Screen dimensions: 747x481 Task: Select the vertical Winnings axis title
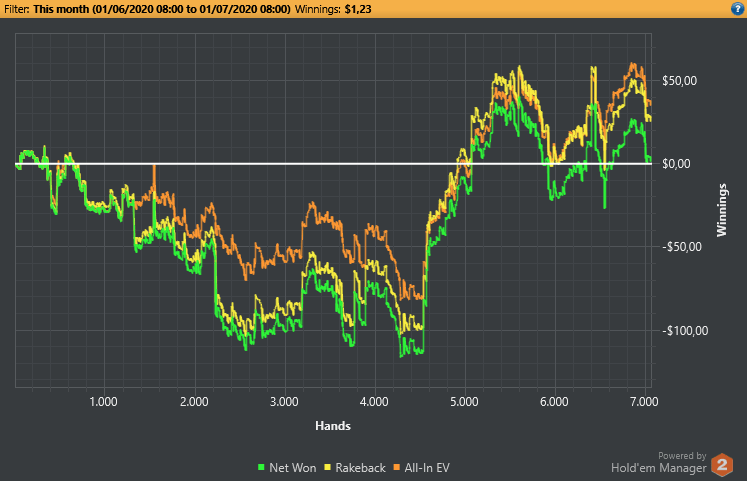[x=722, y=209]
